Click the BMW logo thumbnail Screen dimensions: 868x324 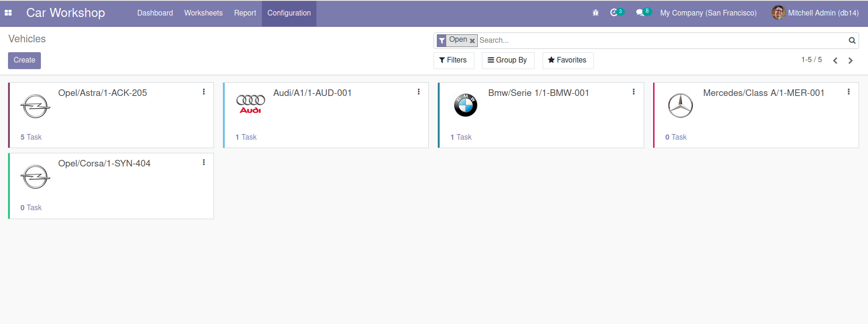click(x=466, y=105)
